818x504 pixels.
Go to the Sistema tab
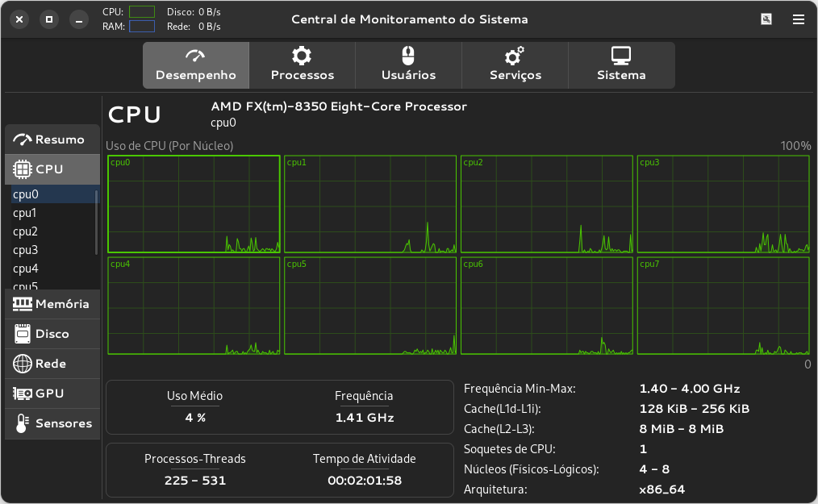pyautogui.click(x=621, y=65)
